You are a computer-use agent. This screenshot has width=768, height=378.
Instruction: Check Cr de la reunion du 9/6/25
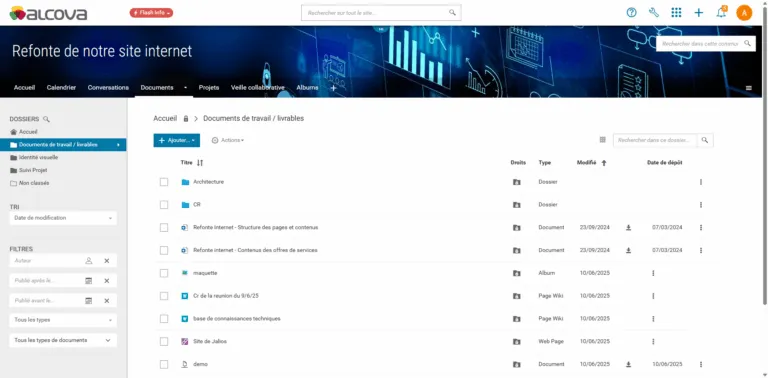point(164,296)
